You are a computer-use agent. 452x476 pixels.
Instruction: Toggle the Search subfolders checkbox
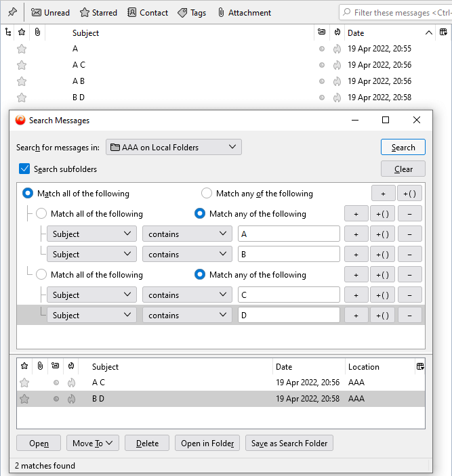point(24,169)
